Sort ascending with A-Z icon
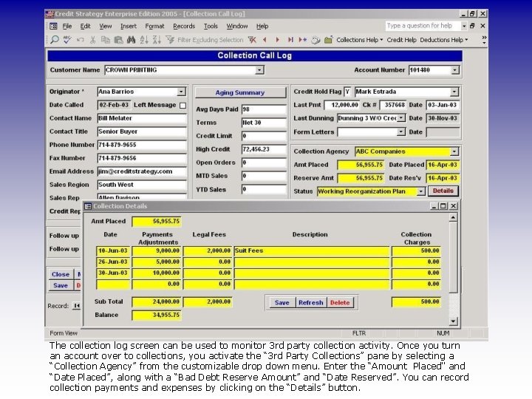This screenshot has height=399, width=532. [x=144, y=40]
